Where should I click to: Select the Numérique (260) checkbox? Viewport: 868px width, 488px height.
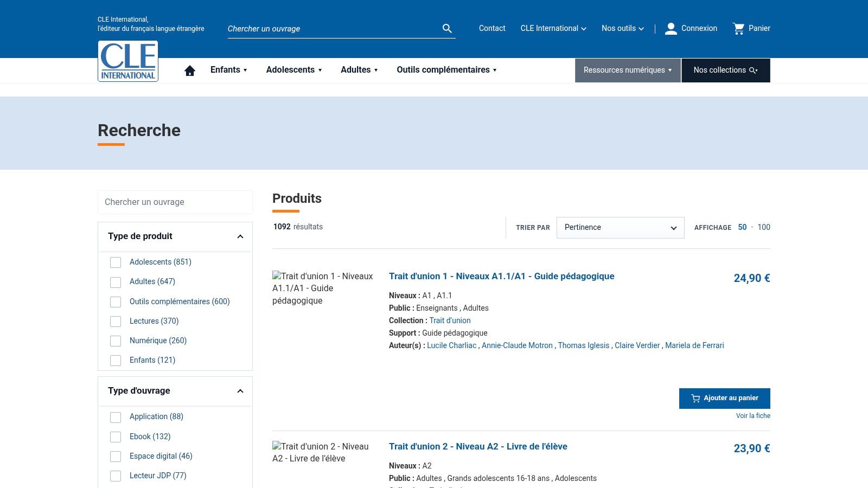(x=116, y=341)
